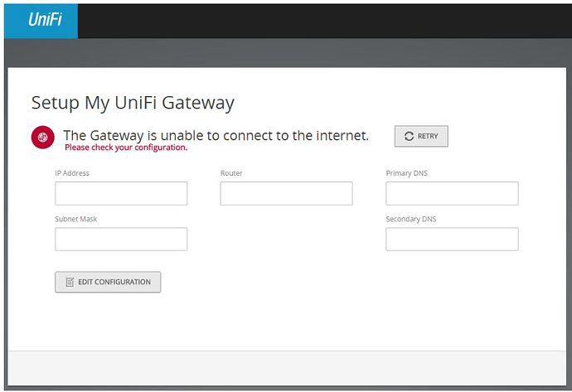Focus the IP Address input field
The width and height of the screenshot is (572, 392).
click(x=121, y=193)
